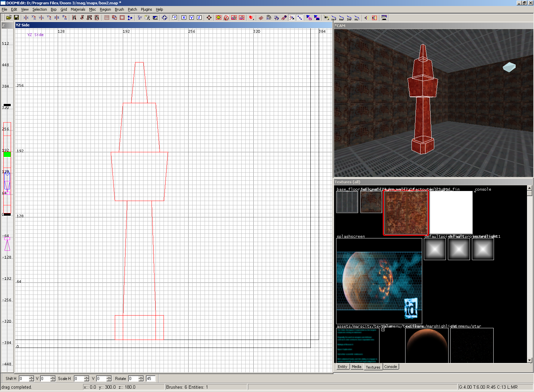534x392 pixels.
Task: Switch to the Media tab
Action: [356, 367]
